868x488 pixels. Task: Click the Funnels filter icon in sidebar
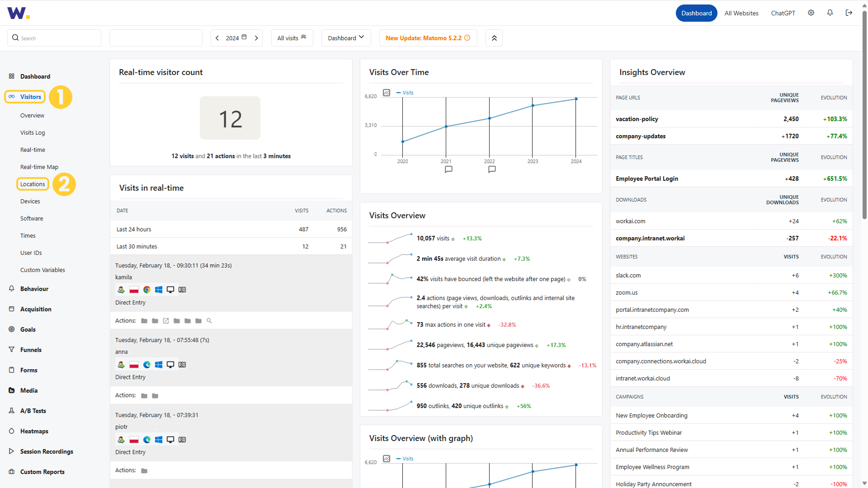point(12,350)
